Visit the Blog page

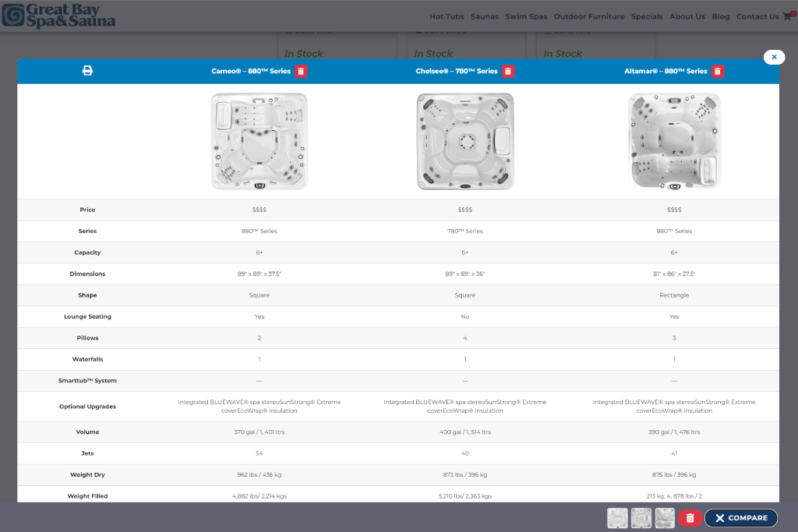point(721,16)
